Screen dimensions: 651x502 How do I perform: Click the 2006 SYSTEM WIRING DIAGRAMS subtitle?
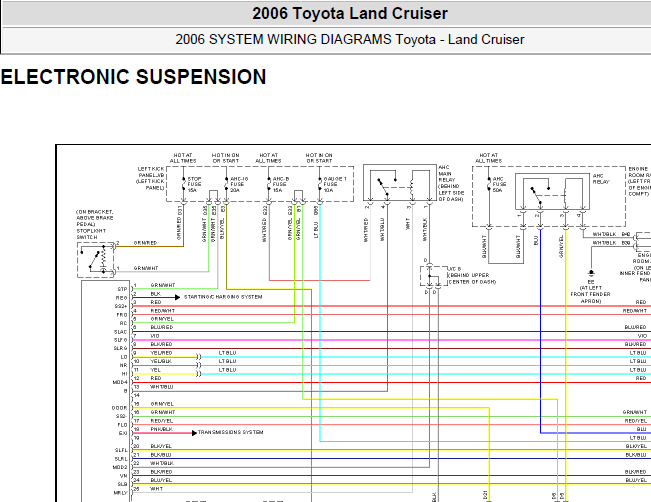click(350, 39)
